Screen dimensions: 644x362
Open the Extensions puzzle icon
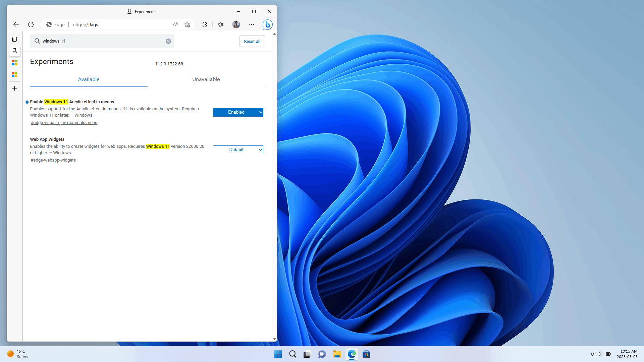tap(204, 24)
